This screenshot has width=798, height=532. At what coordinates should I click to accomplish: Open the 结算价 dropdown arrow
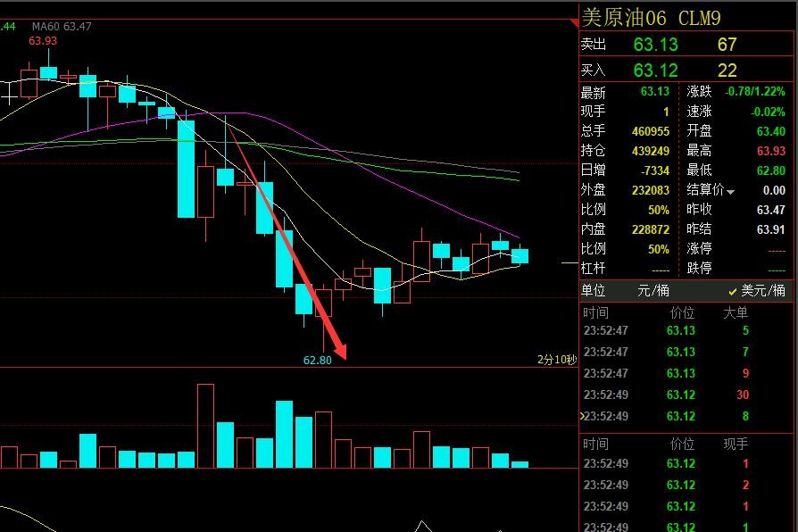pos(731,192)
